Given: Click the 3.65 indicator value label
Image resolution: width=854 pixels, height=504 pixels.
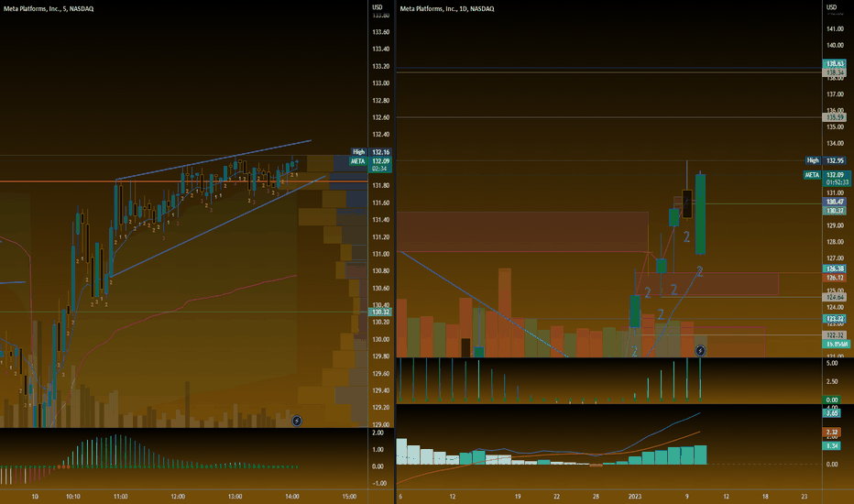Looking at the screenshot, I should click(832, 413).
